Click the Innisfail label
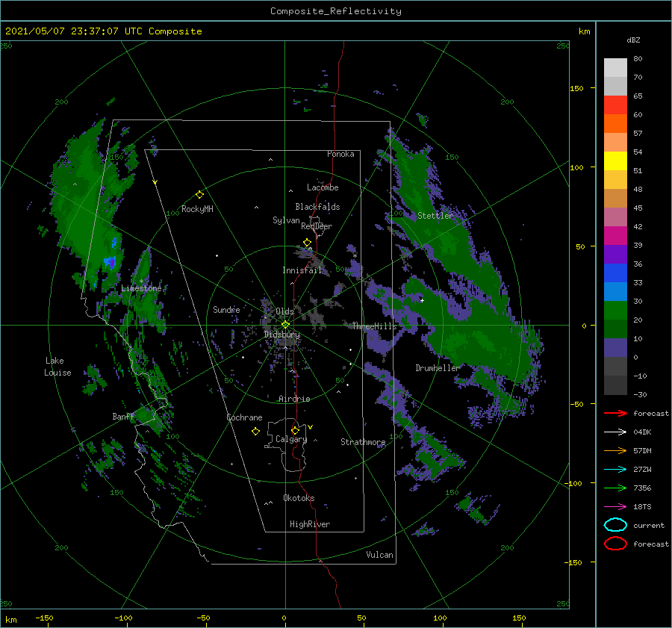The width and height of the screenshot is (672, 628). click(302, 270)
